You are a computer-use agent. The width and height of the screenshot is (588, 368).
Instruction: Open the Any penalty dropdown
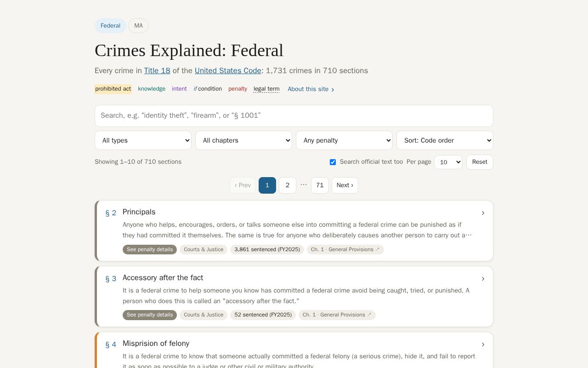coord(344,140)
